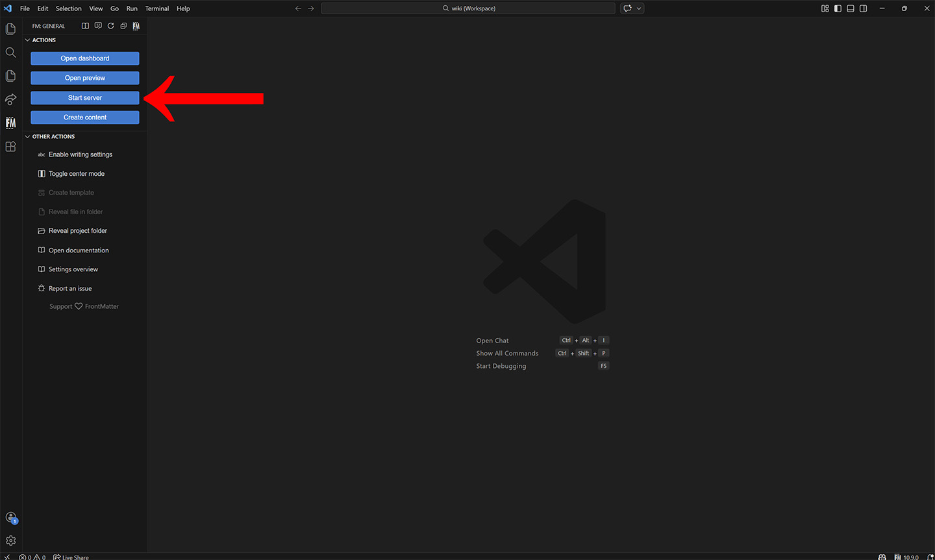The width and height of the screenshot is (935, 560).
Task: Select the Front Matter FM activity bar icon
Action: (10, 123)
